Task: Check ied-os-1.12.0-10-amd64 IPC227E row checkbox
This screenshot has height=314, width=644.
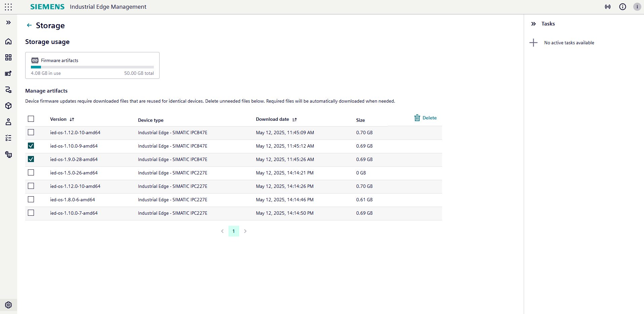Action: 31,186
